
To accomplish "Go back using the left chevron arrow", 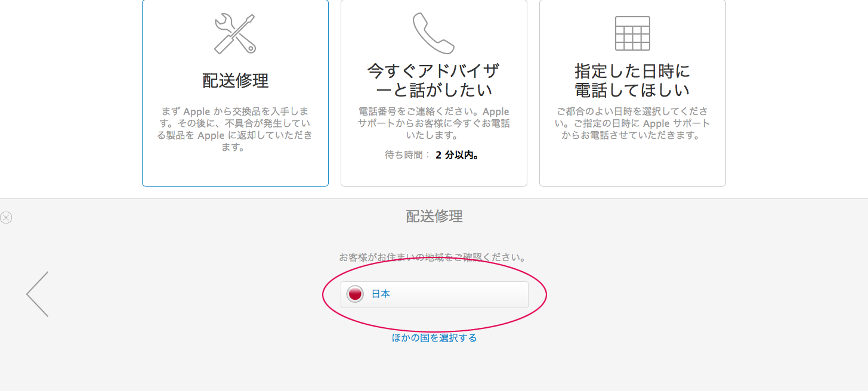I will tap(37, 294).
